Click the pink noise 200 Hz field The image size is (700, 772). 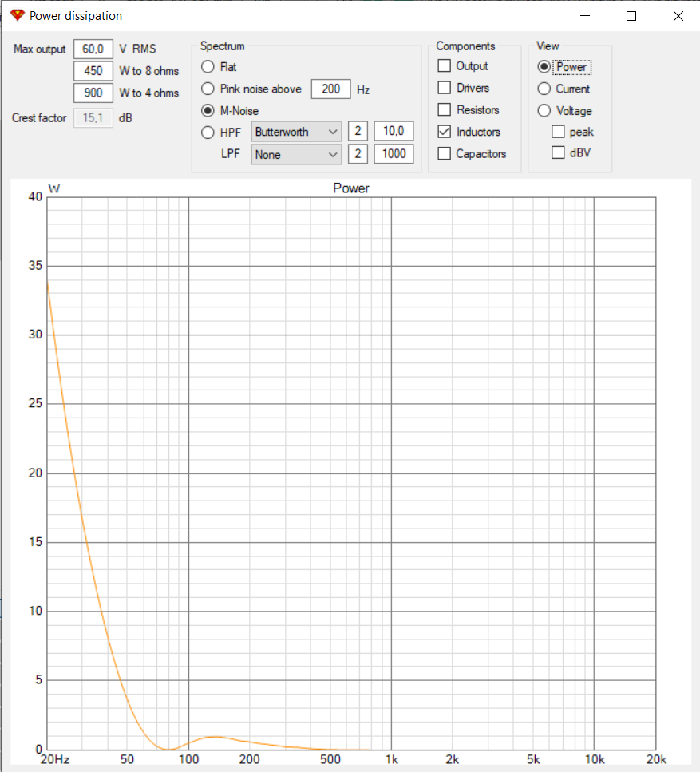coord(330,89)
